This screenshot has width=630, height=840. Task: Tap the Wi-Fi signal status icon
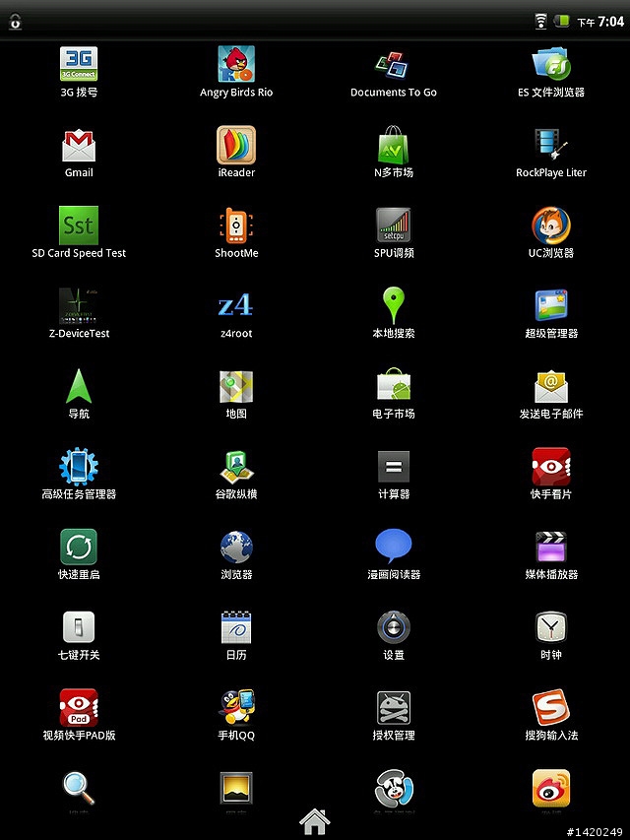(541, 22)
